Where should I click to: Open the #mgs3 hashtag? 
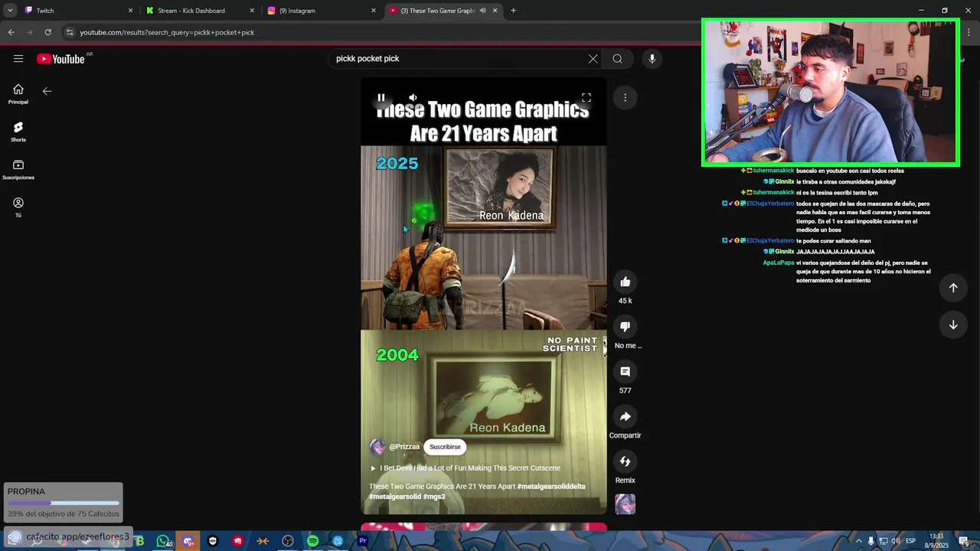(x=434, y=497)
